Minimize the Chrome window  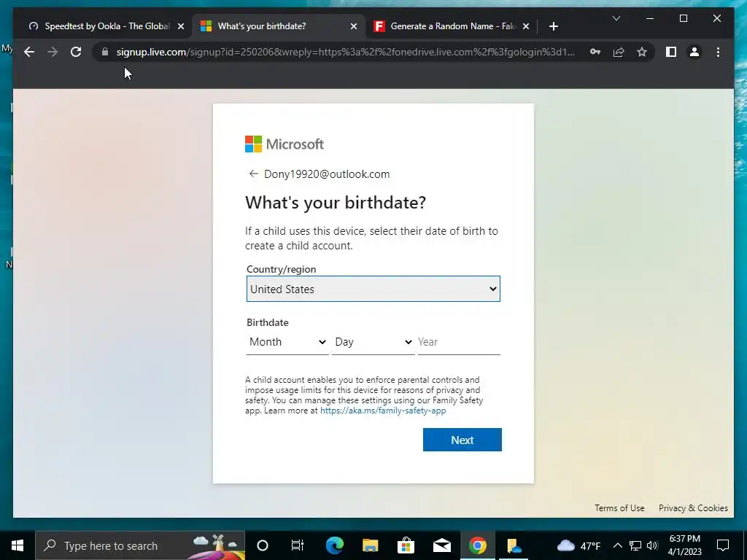[x=650, y=18]
